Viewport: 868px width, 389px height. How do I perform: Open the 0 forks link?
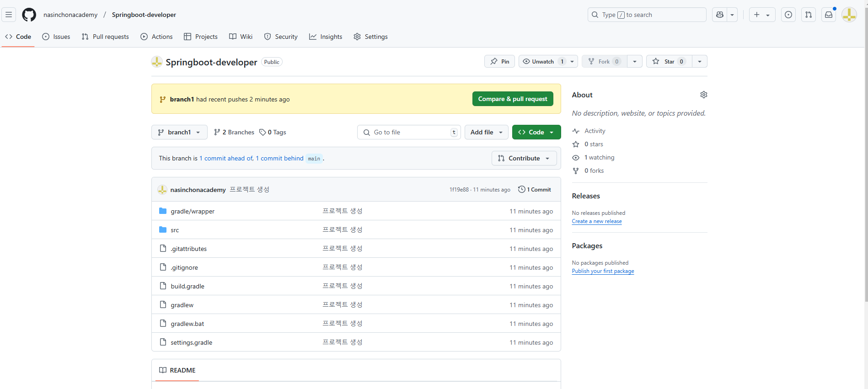589,171
